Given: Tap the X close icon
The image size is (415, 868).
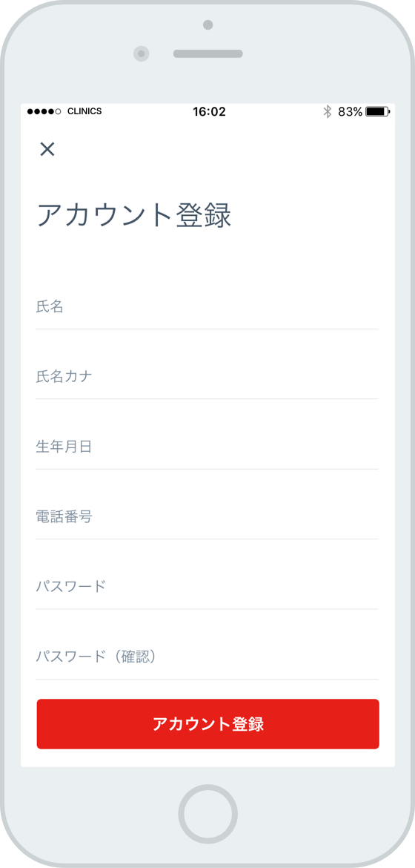Looking at the screenshot, I should tap(47, 149).
